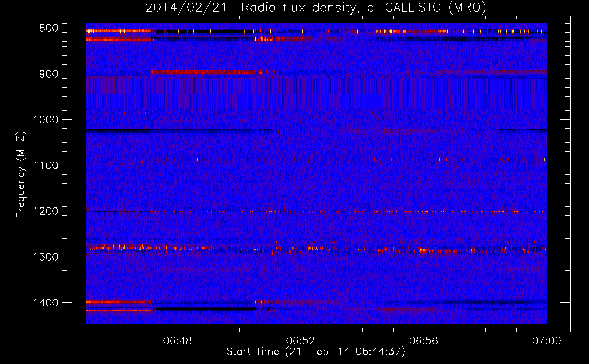Select the 1200 frequency axis label
The width and height of the screenshot is (589, 364).
coord(46,211)
